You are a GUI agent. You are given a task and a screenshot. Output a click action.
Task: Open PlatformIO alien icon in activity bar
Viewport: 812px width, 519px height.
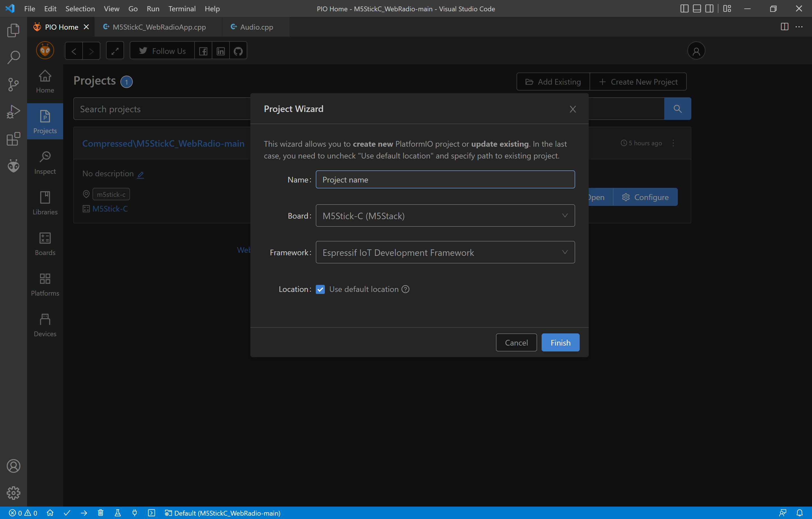[x=14, y=166]
